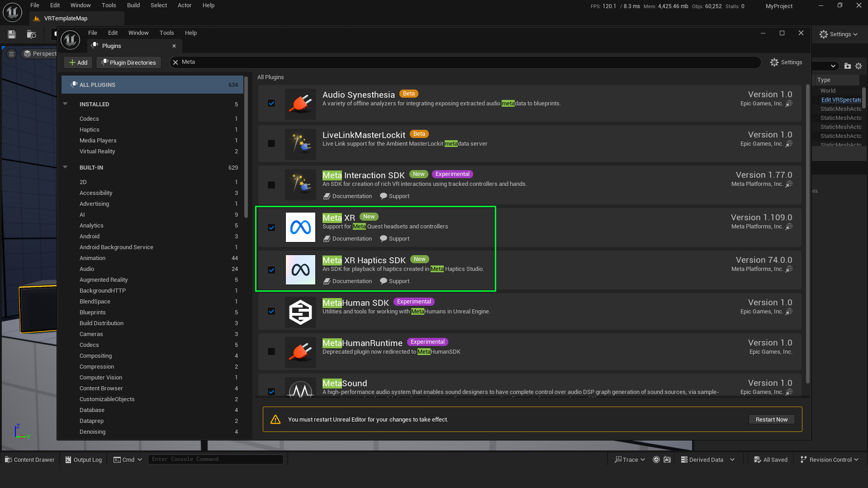The height and width of the screenshot is (488, 868).
Task: Open the Build menu in main editor
Action: point(133,5)
